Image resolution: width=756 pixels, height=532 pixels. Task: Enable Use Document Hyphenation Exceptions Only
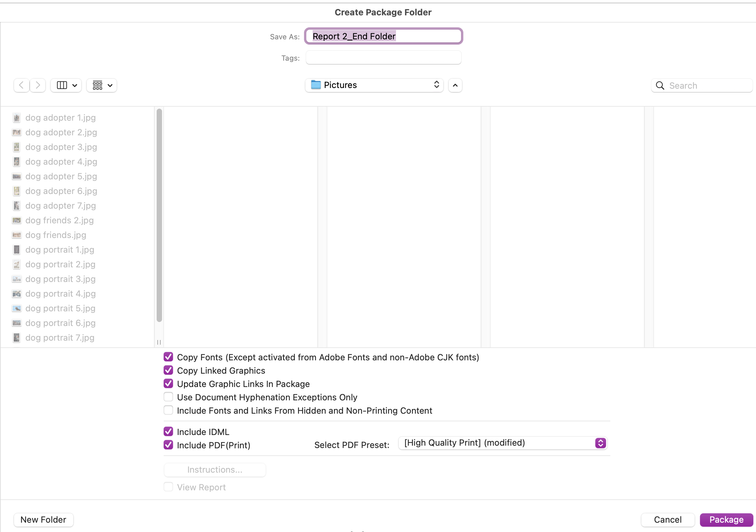coord(168,397)
